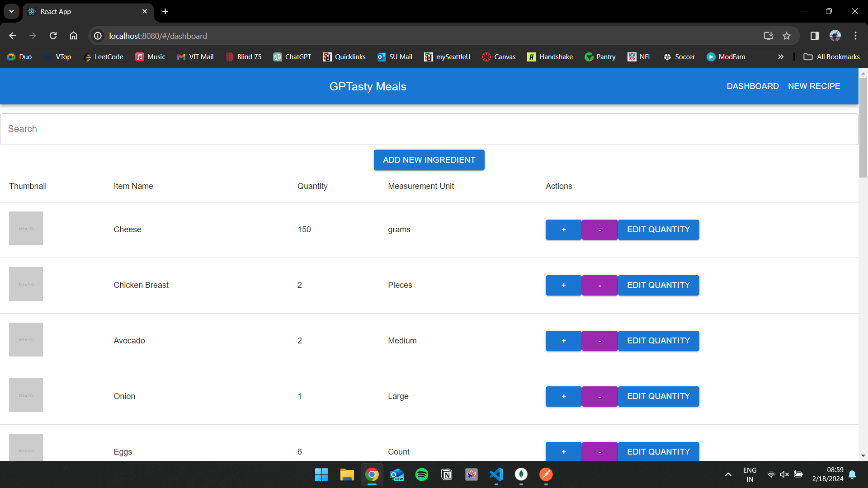Launch Visual Studio Code from taskbar
The height and width of the screenshot is (488, 868).
point(496,474)
